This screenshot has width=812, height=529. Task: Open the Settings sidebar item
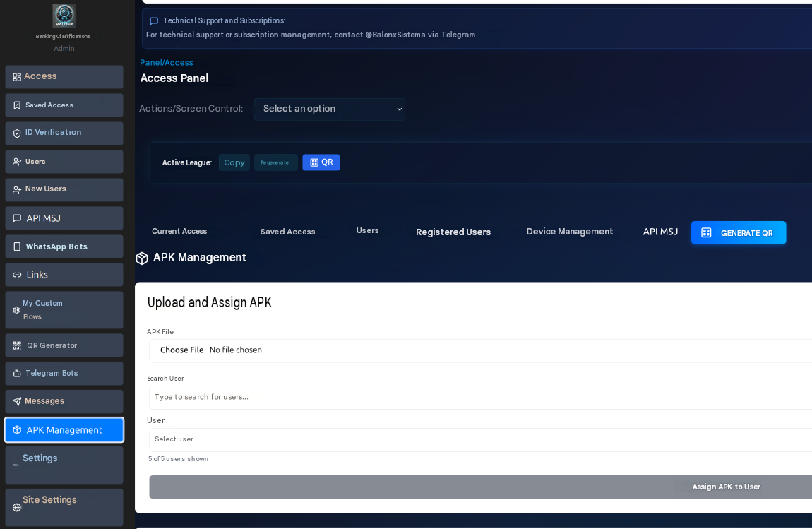pyautogui.click(x=64, y=465)
